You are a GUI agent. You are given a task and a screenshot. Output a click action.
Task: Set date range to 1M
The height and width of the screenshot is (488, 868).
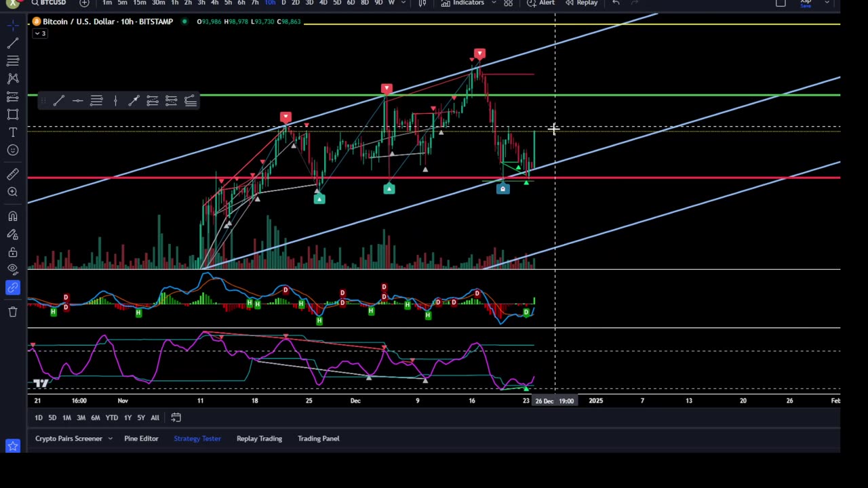[x=66, y=418]
